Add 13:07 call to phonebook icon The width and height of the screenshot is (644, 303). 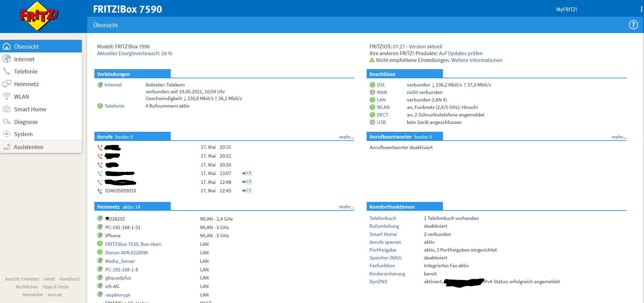pyautogui.click(x=247, y=173)
